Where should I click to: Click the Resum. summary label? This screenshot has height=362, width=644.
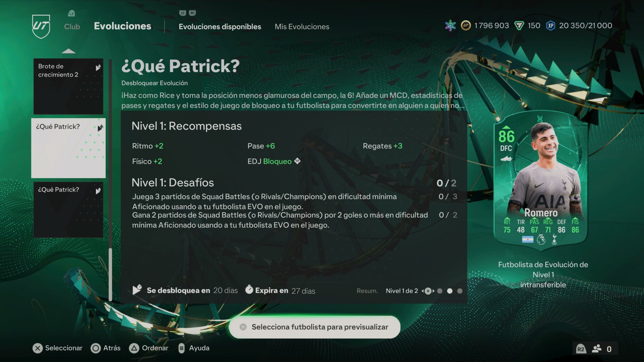pyautogui.click(x=367, y=291)
